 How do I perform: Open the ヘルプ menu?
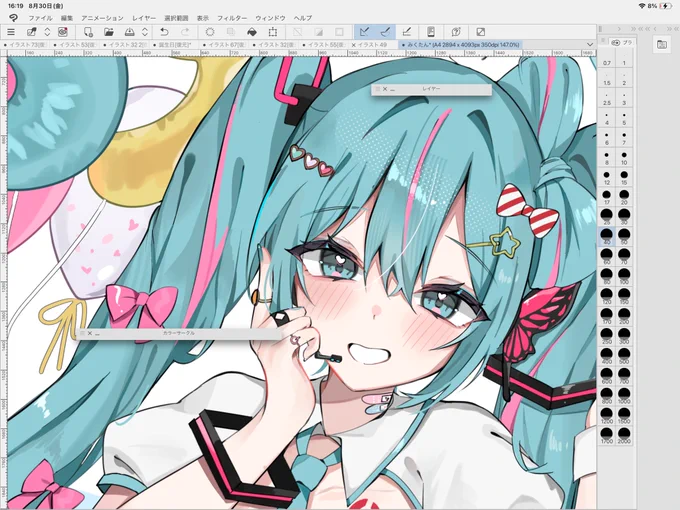click(303, 18)
